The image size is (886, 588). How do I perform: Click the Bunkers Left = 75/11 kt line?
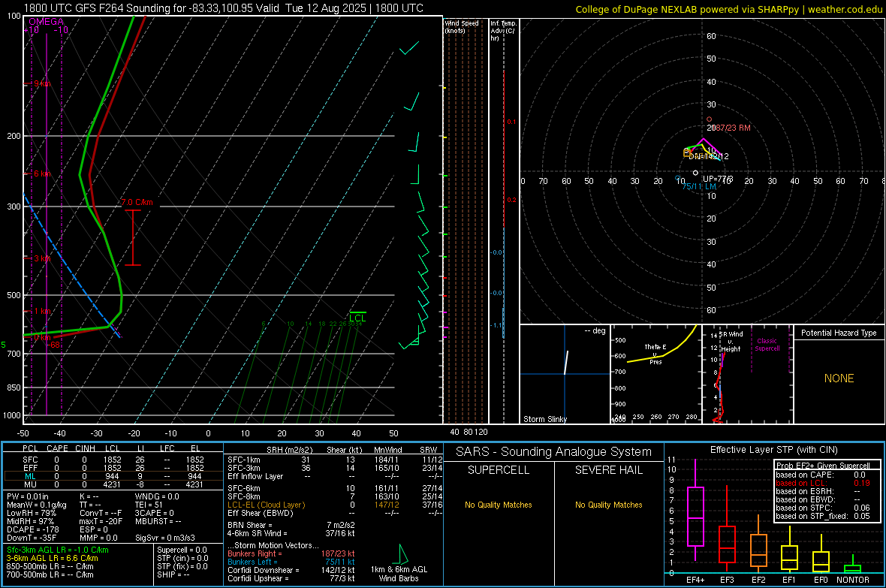[291, 562]
